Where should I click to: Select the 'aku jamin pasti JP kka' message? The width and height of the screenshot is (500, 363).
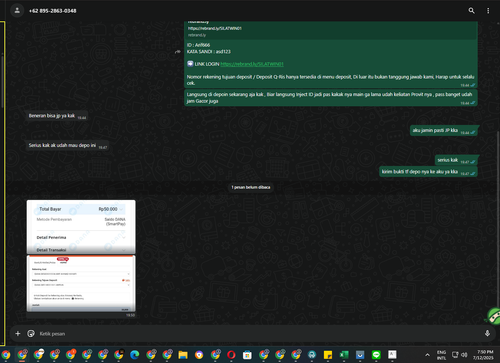pos(444,130)
